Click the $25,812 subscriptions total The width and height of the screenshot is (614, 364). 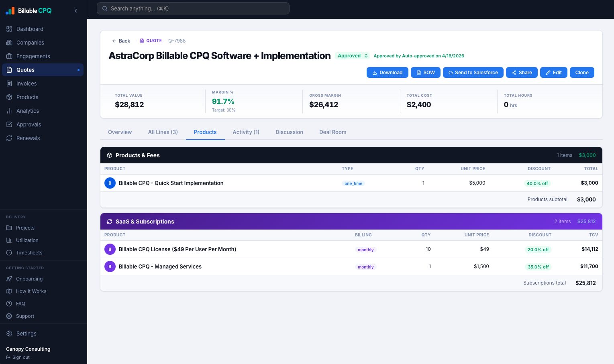coord(585,283)
